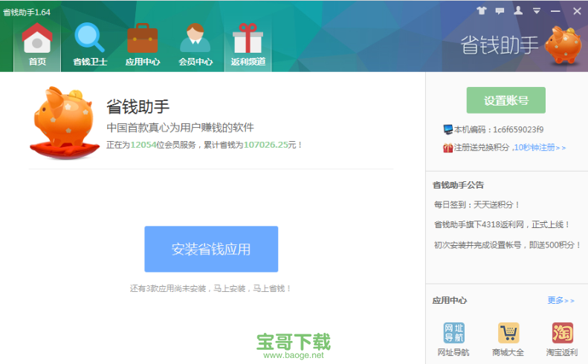
Task: Open the 首页 home tab
Action: (37, 45)
